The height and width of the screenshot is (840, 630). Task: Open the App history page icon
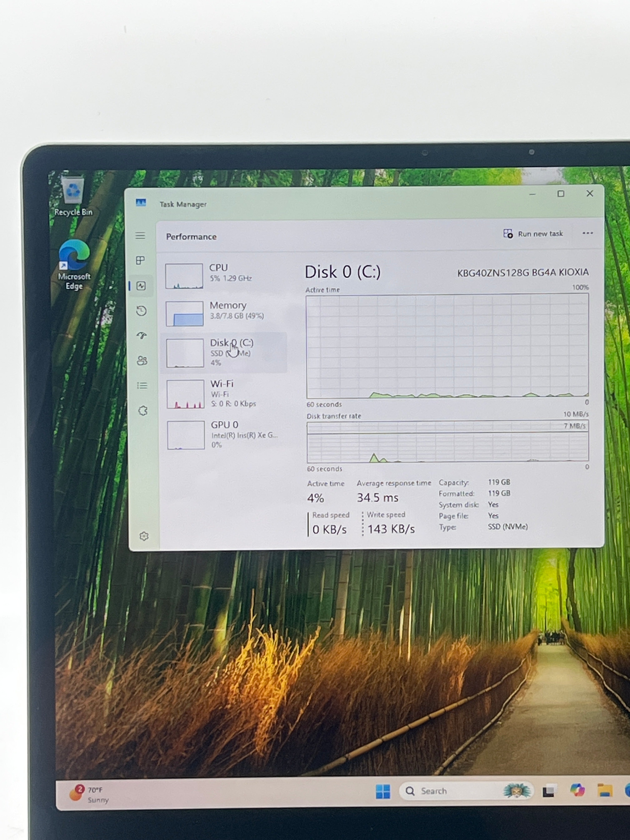point(141,311)
